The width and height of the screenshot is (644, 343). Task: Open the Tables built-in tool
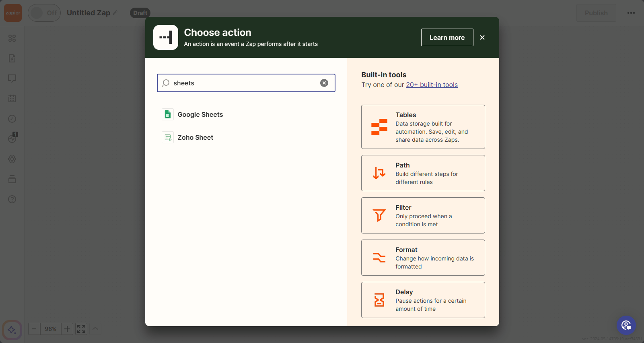[423, 127]
